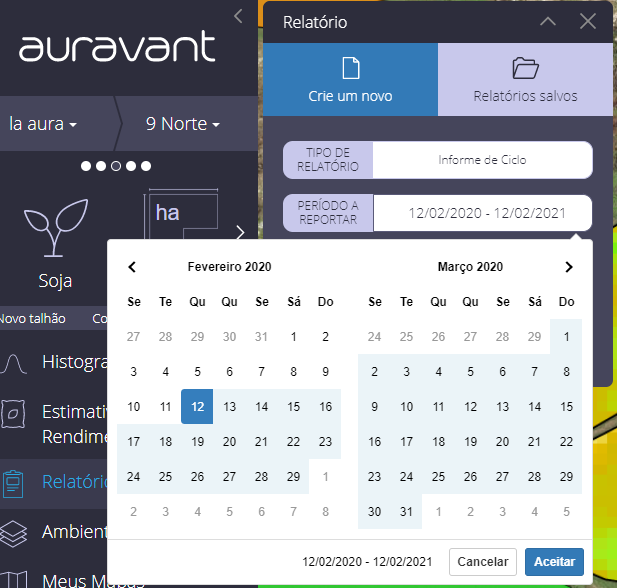This screenshot has width=617, height=588.
Task: Switch to Crie um novo tab
Action: pyautogui.click(x=350, y=80)
